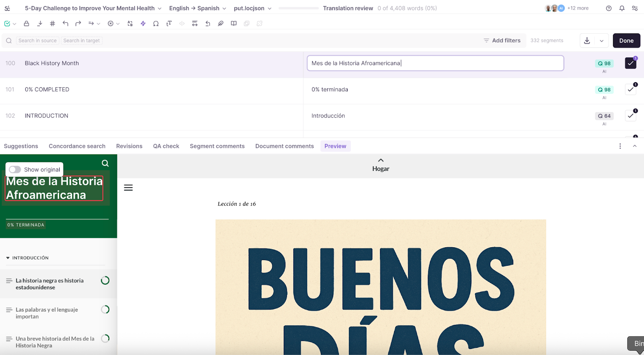Open the download options chevron

[602, 41]
